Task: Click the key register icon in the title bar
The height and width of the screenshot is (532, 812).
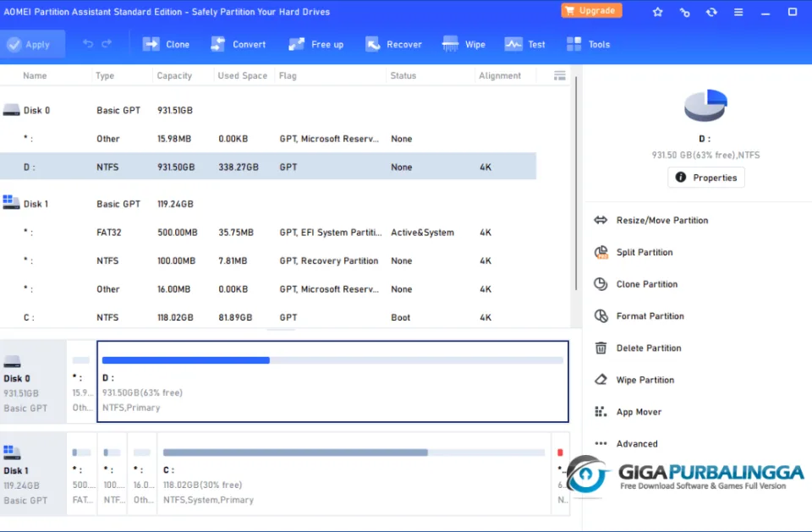Action: [684, 12]
